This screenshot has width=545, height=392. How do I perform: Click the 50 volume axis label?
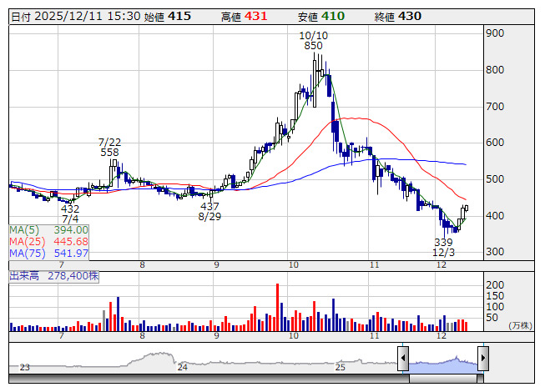click(492, 317)
